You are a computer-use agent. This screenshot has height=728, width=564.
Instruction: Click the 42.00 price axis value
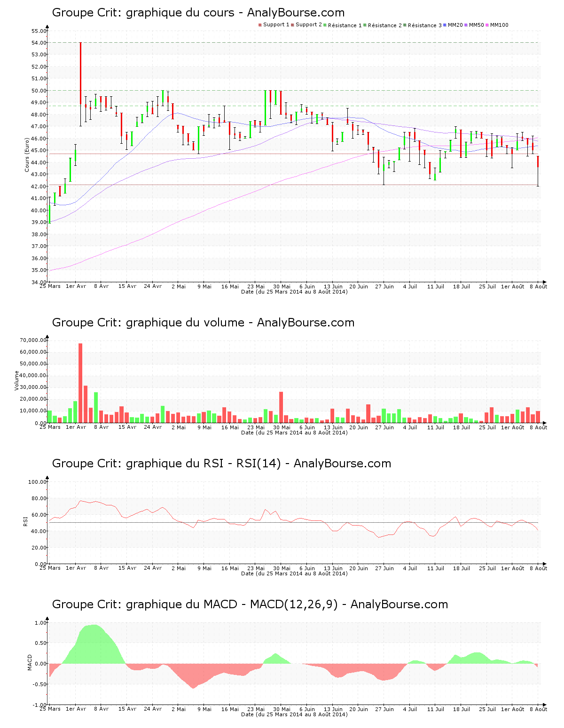coord(39,186)
